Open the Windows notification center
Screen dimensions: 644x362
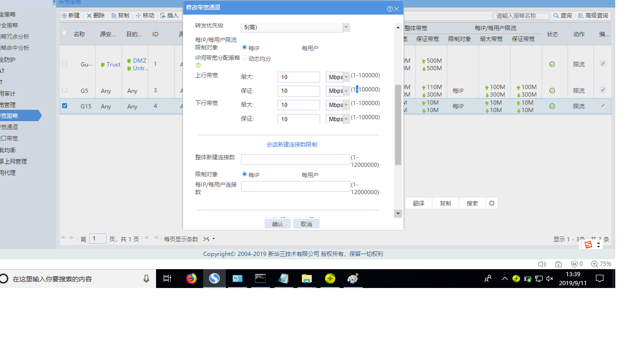(x=600, y=279)
